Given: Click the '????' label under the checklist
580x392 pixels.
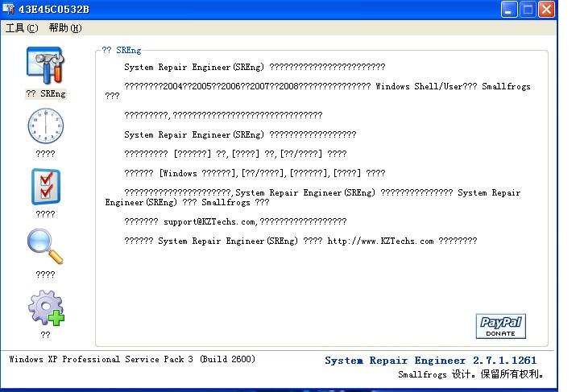Looking at the screenshot, I should coord(45,214).
